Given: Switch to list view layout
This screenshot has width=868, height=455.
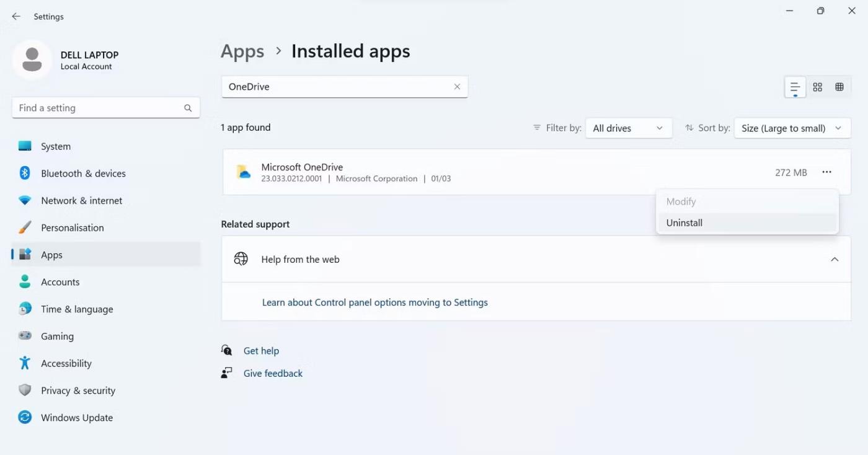Looking at the screenshot, I should 795,87.
